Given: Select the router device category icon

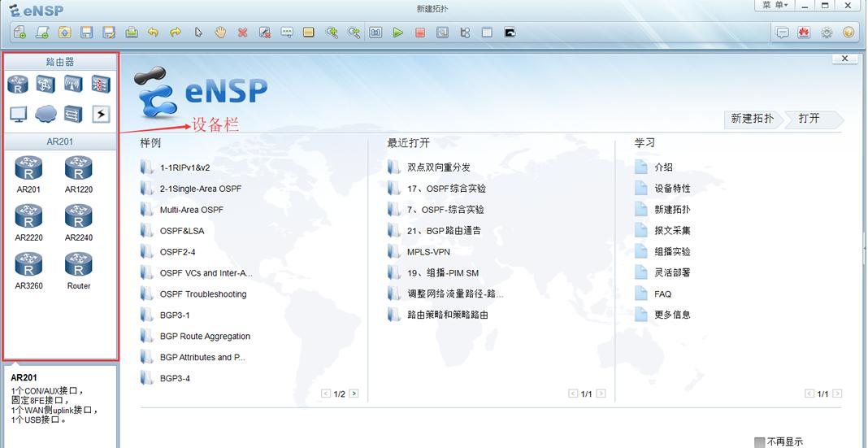Looking at the screenshot, I should pyautogui.click(x=18, y=85).
